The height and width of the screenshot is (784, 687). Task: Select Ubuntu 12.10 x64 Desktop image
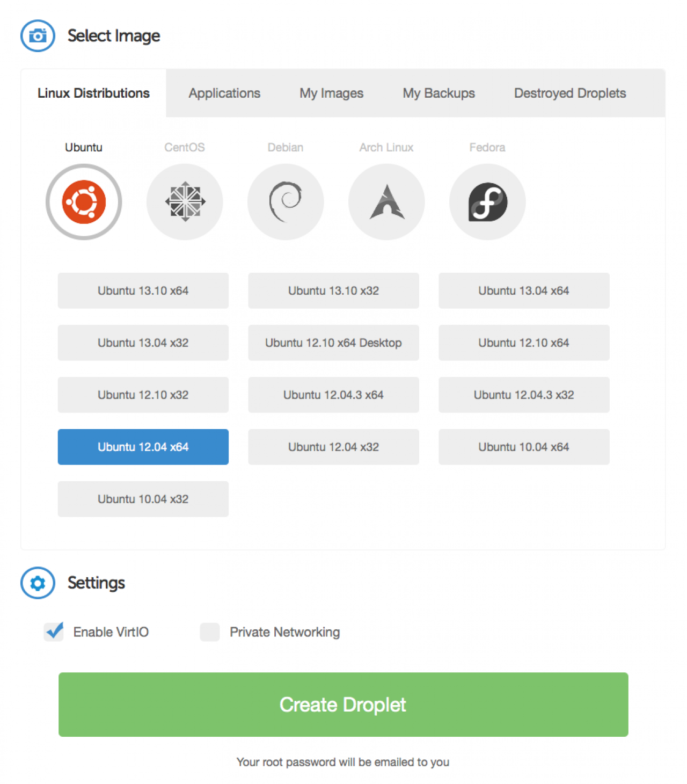(x=333, y=343)
